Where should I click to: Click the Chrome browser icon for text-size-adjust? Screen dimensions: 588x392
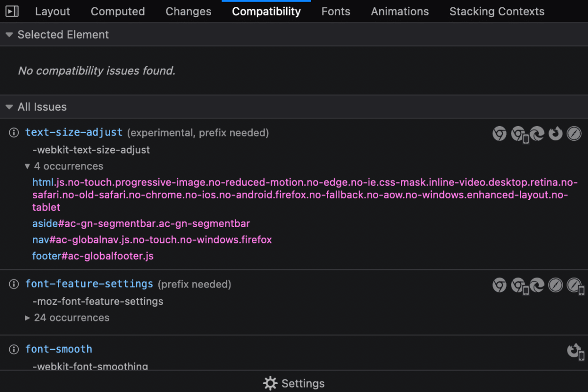(499, 133)
